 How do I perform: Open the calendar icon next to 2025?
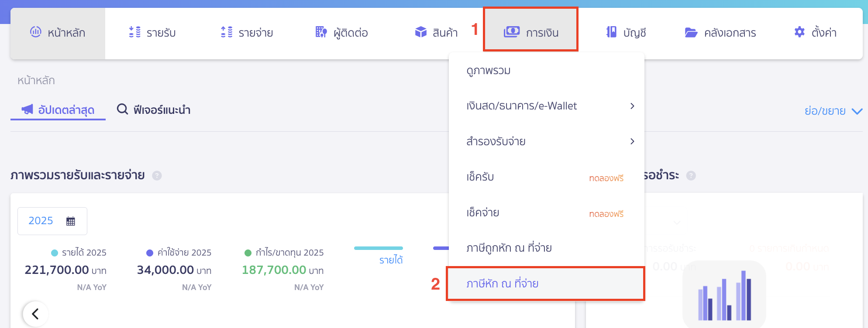click(x=70, y=221)
